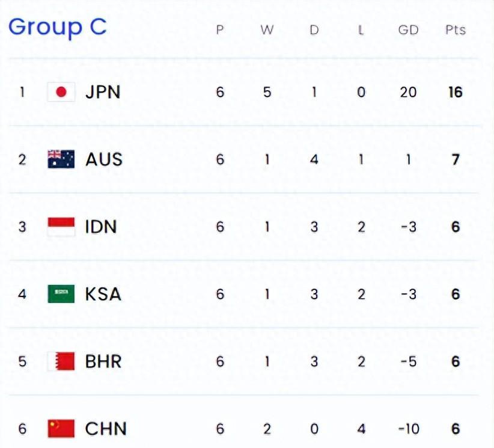Image resolution: width=494 pixels, height=448 pixels.
Task: Click Australia's 7 points value
Action: [456, 159]
